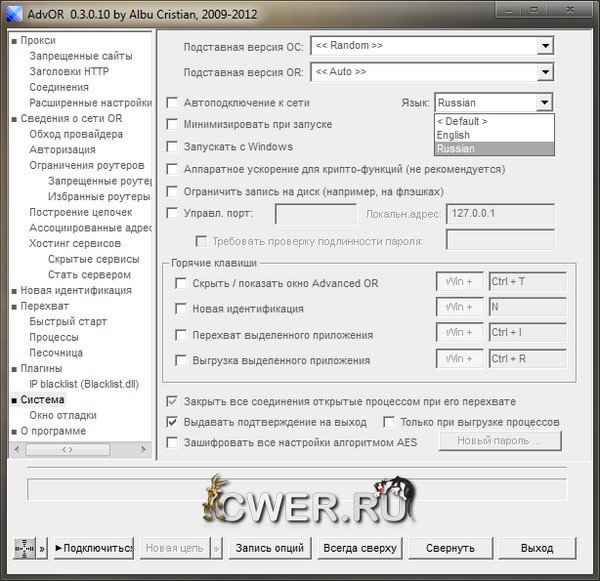Check Только при выгрузке процессов
The image size is (600, 581).
[389, 422]
